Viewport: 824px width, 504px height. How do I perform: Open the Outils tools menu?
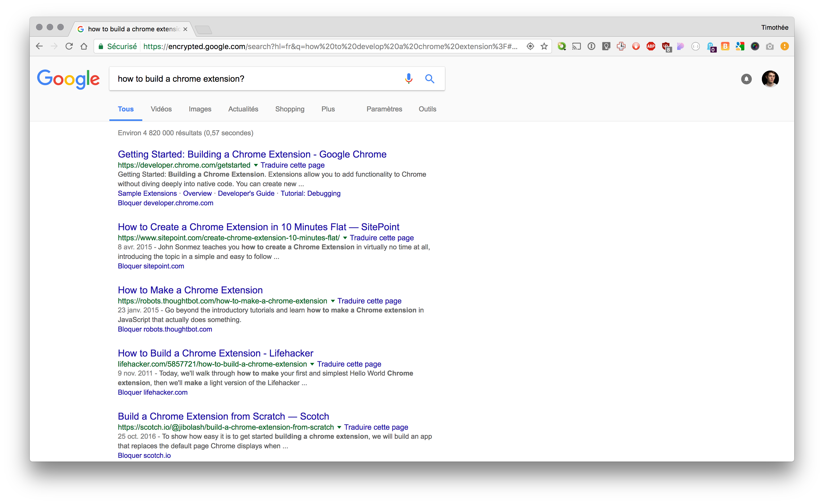(x=427, y=109)
